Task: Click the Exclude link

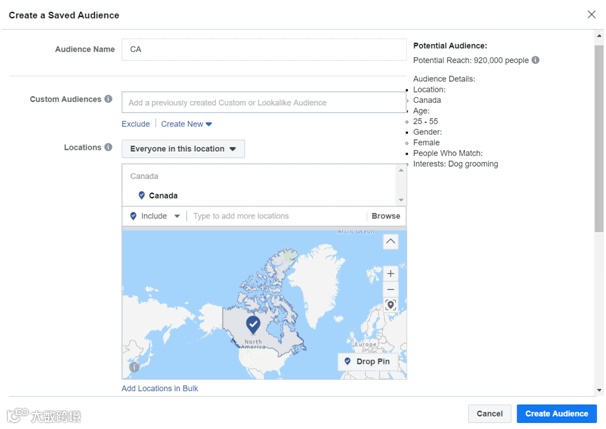Action: coord(136,124)
